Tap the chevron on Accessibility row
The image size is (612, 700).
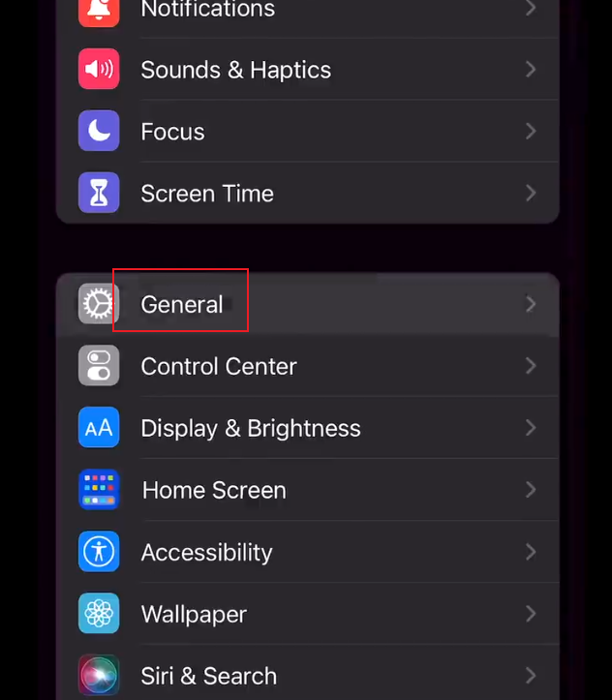[x=531, y=552]
